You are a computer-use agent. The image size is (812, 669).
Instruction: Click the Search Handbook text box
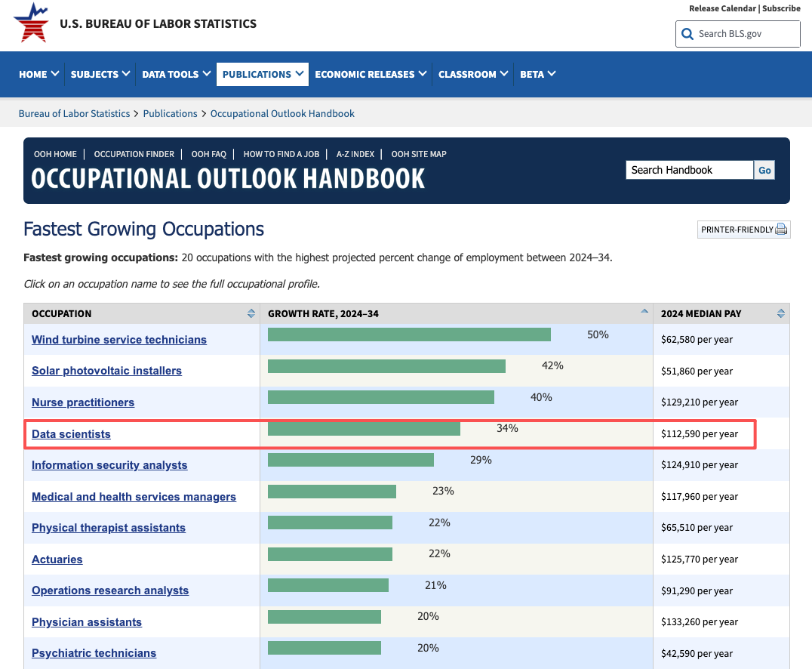point(688,170)
